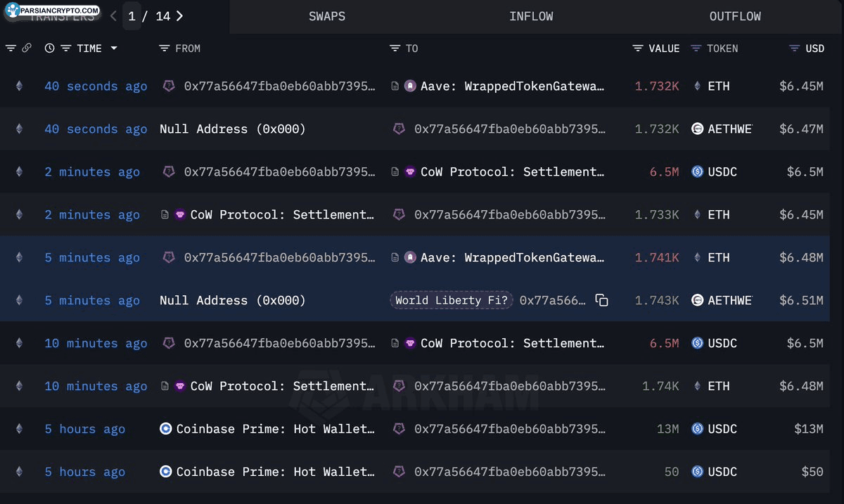Click the wallet icon before the sender address in the 1.741K ETH row

[169, 257]
